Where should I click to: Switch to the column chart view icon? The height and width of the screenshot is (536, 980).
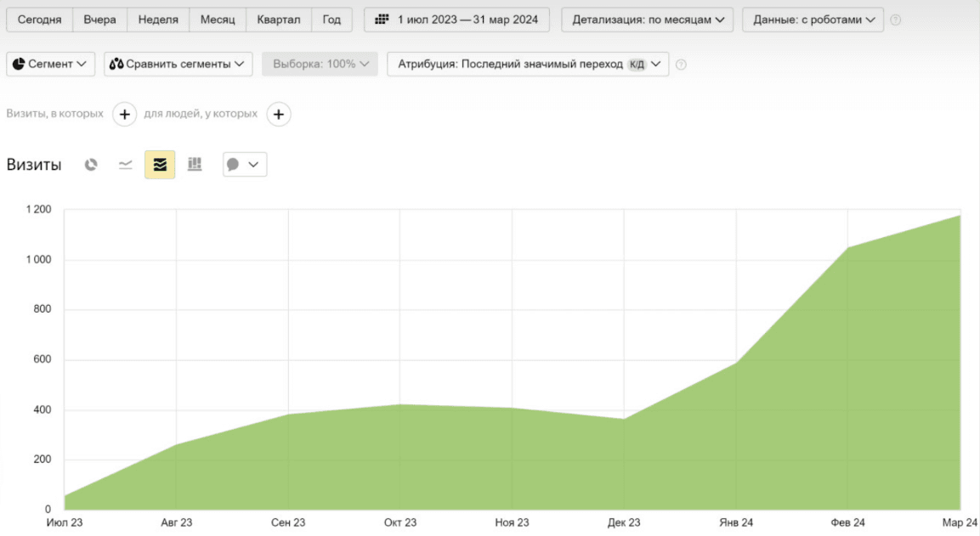pos(195,164)
